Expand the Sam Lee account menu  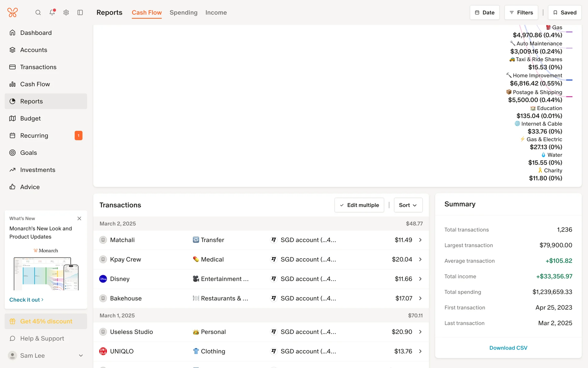point(81,355)
